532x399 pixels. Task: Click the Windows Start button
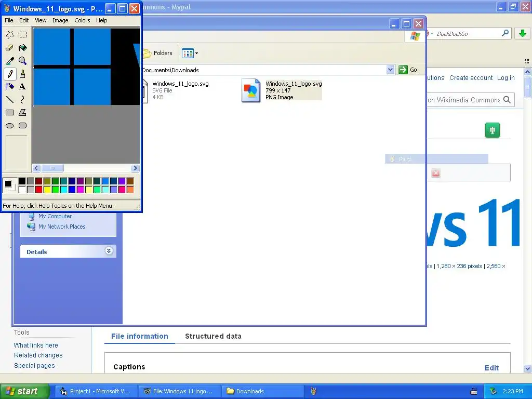[x=24, y=391]
